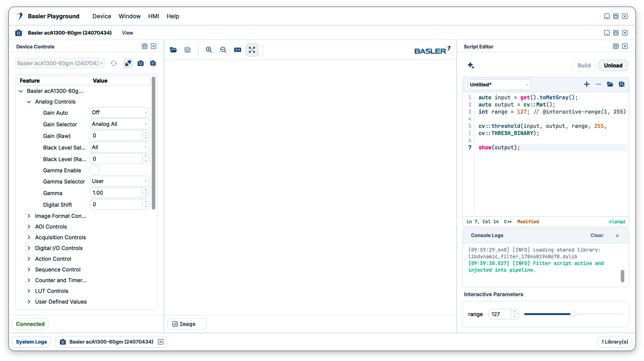Click the camera icon in device title bar
Image resolution: width=644 pixels, height=361 pixels.
point(19,33)
